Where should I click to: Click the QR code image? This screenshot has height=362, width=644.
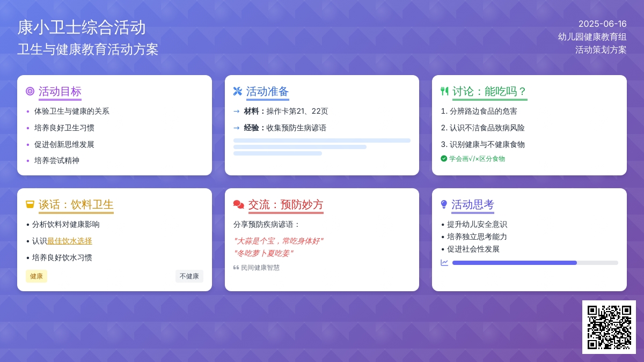(609, 327)
